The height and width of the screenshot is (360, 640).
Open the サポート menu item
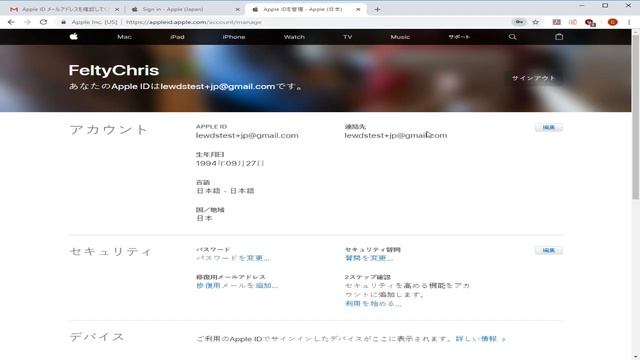pos(459,37)
